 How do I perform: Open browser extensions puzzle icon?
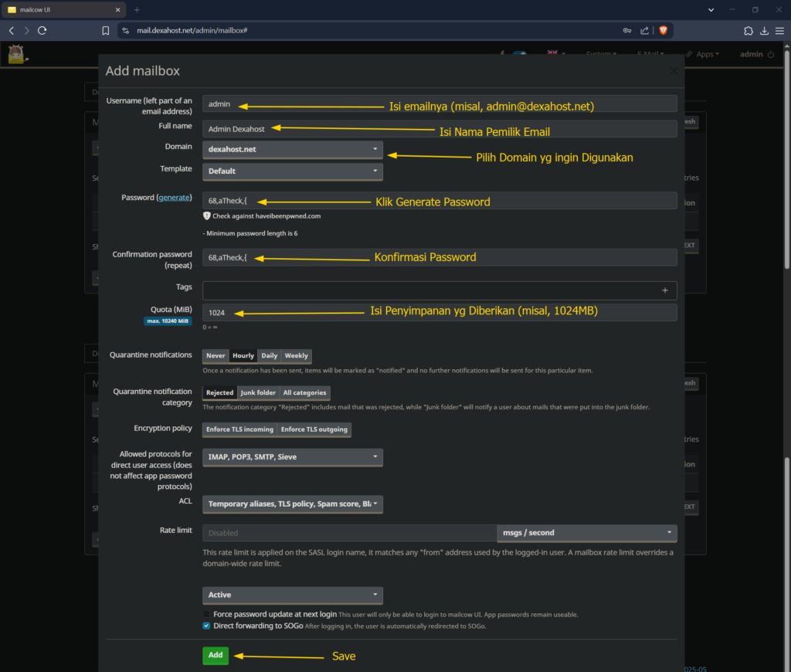(749, 31)
